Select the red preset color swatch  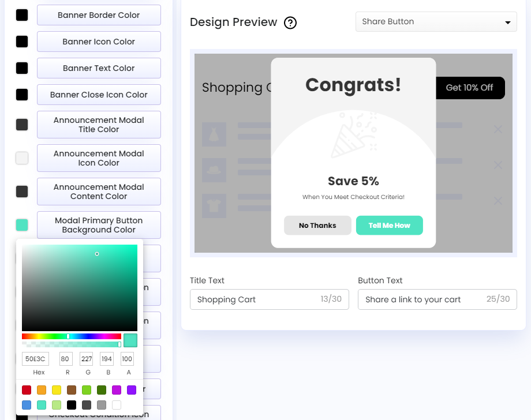[26, 390]
